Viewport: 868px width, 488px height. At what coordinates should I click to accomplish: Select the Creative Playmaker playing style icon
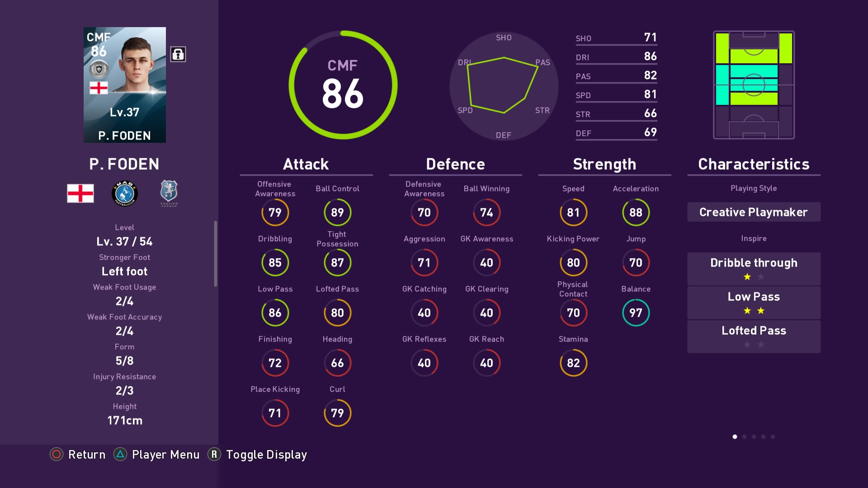pyautogui.click(x=753, y=212)
